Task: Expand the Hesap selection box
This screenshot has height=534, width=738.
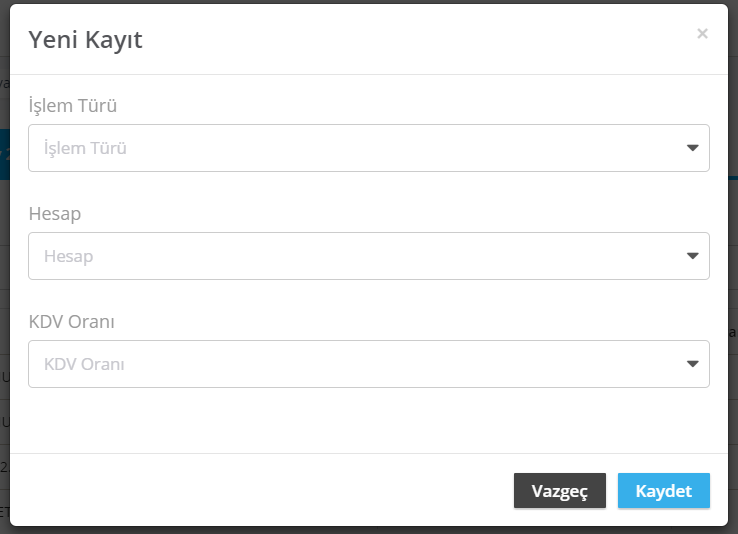Action: point(369,256)
